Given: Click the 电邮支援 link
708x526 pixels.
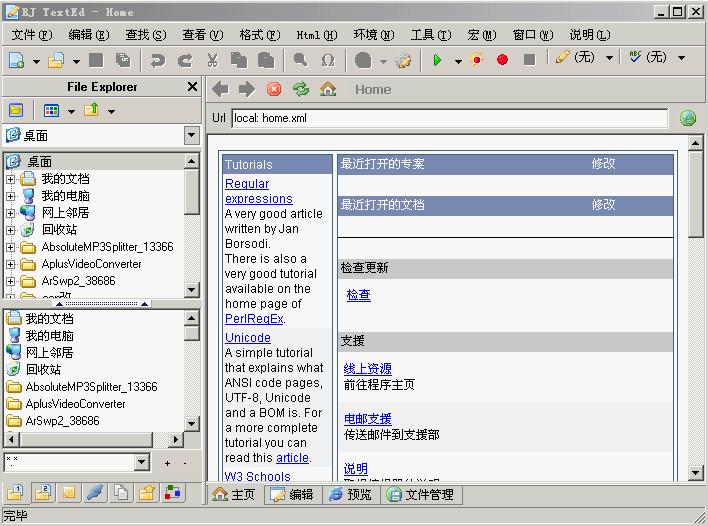Looking at the screenshot, I should coord(368,419).
